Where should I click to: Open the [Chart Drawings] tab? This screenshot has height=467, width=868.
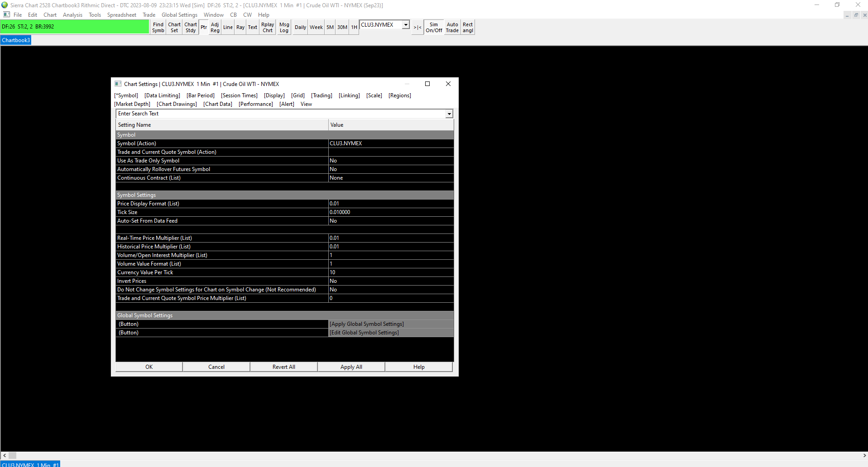pyautogui.click(x=177, y=104)
